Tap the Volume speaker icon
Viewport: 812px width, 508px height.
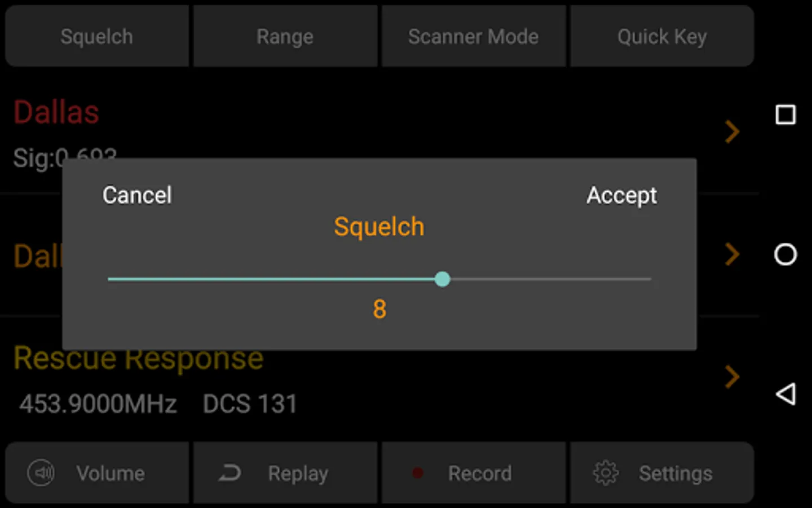(41, 473)
